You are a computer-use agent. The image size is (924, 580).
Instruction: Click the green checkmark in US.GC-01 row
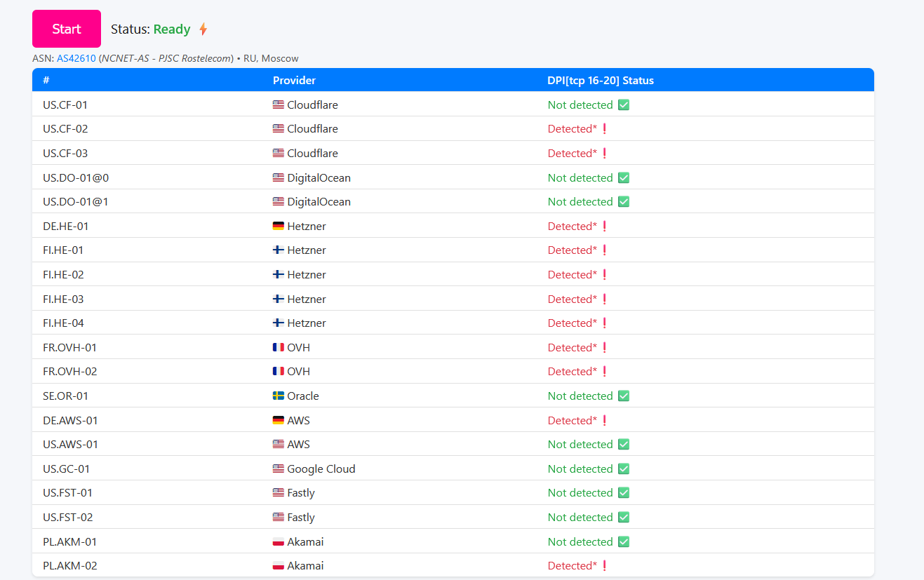(x=624, y=469)
